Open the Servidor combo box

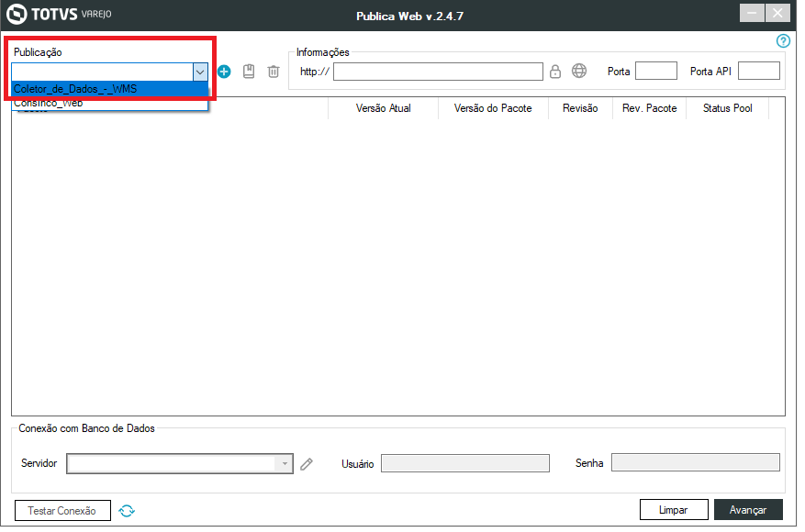coord(180,464)
